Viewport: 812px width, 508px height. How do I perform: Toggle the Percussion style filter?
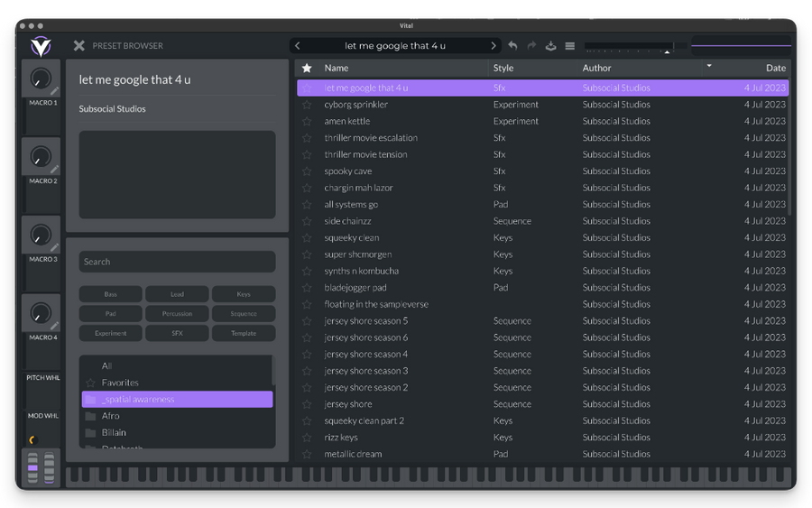pos(177,314)
